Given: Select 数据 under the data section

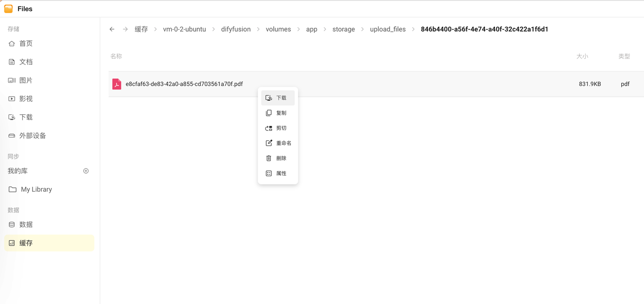Looking at the screenshot, I should pyautogui.click(x=26, y=224).
